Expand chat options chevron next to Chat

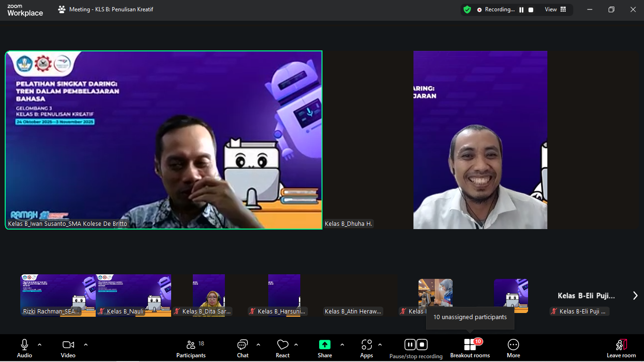point(258,345)
